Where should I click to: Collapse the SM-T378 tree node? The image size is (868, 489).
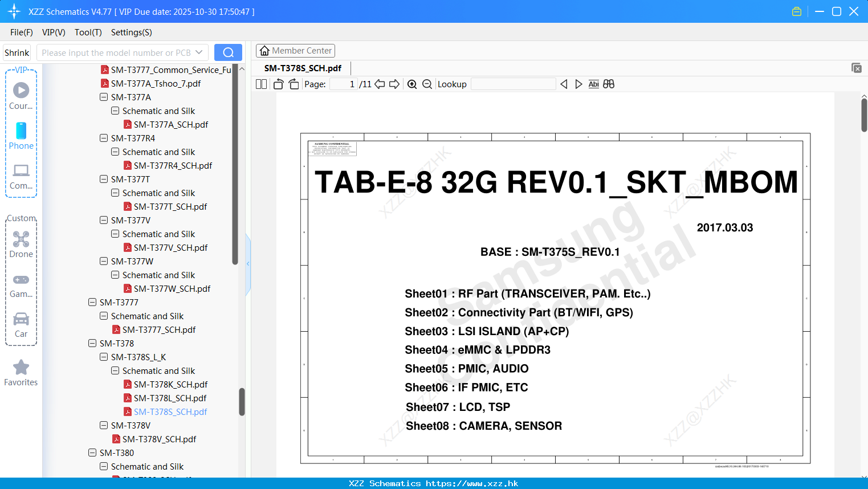pyautogui.click(x=92, y=343)
